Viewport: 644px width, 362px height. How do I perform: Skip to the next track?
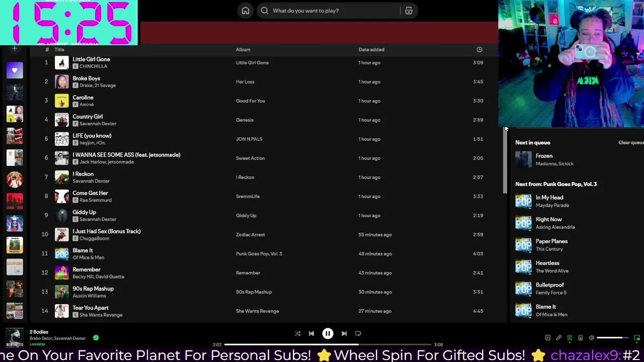point(344,333)
